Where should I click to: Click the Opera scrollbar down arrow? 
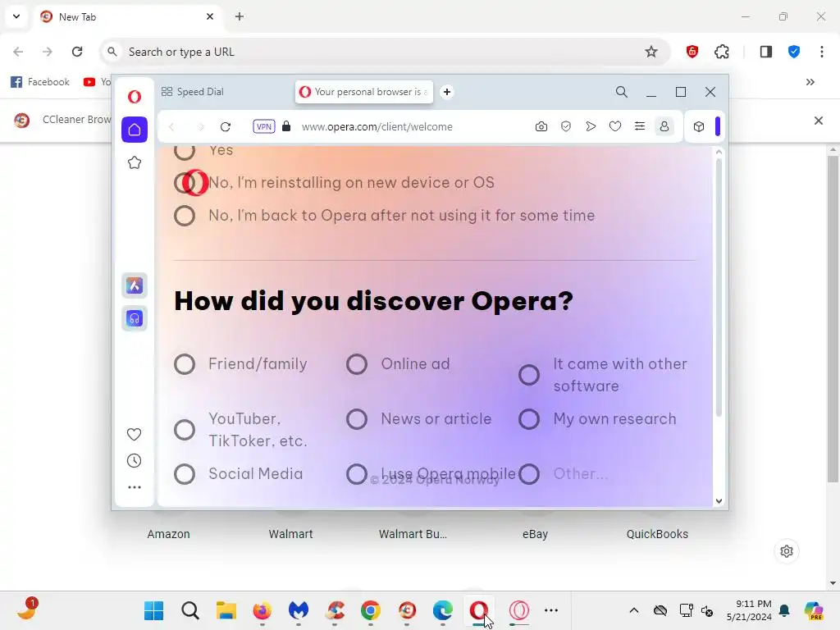[x=719, y=501]
